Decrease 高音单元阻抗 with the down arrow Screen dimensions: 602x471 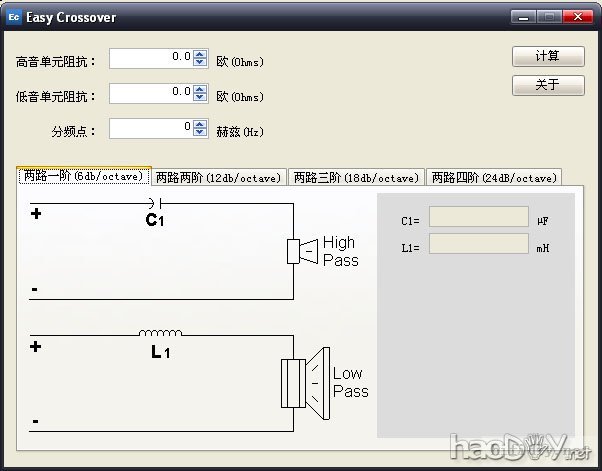pos(200,64)
